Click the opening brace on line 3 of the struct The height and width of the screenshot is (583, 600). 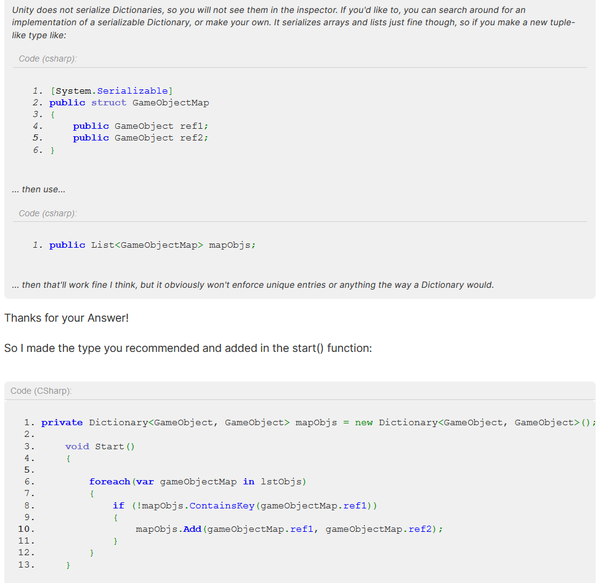pos(52,114)
